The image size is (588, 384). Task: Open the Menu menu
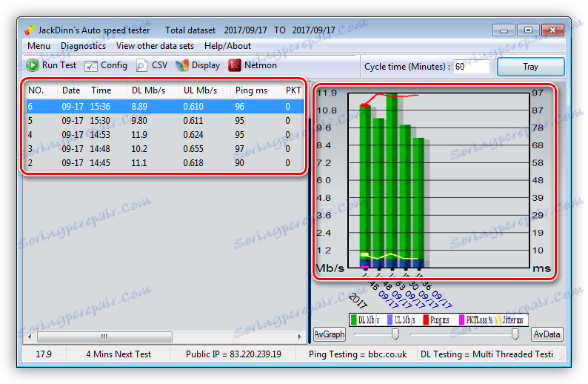39,46
